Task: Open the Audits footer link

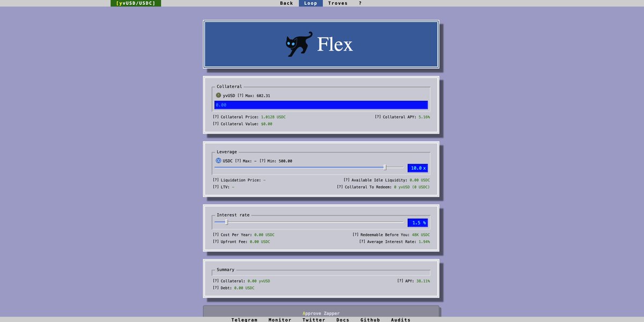Action: (x=401, y=319)
